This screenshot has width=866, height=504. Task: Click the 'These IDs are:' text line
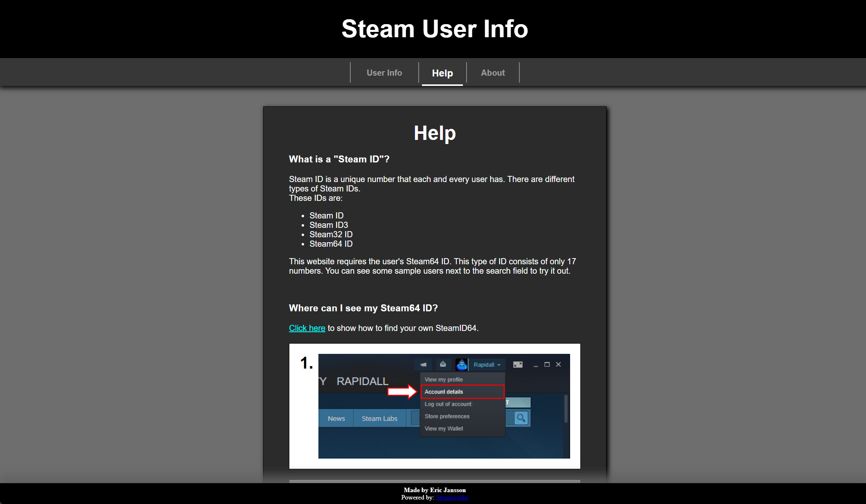point(316,198)
